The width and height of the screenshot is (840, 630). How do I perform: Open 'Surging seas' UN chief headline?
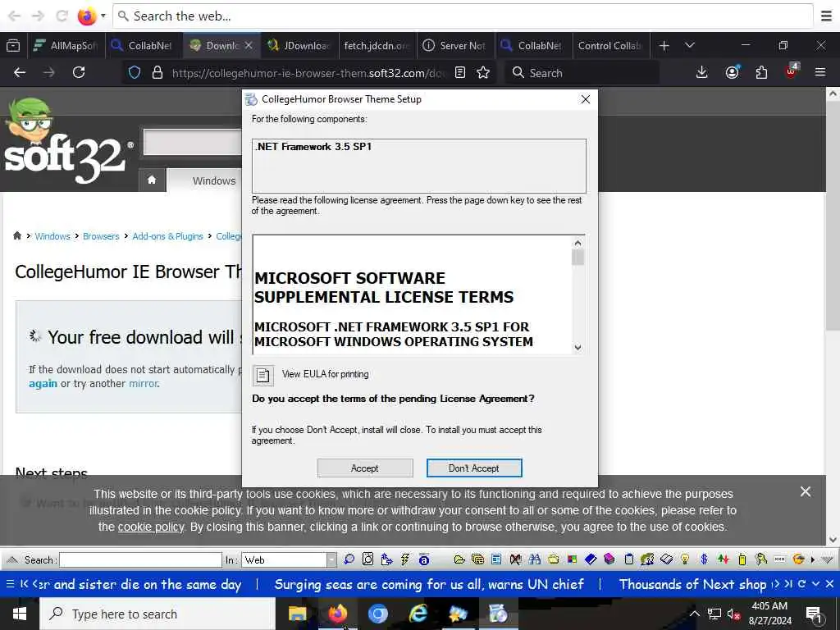429,584
